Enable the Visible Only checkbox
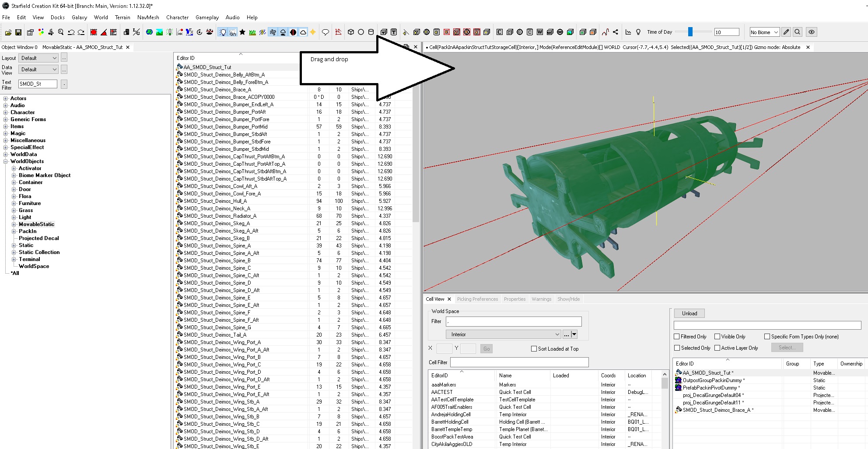Image resolution: width=868 pixels, height=449 pixels. coord(717,337)
